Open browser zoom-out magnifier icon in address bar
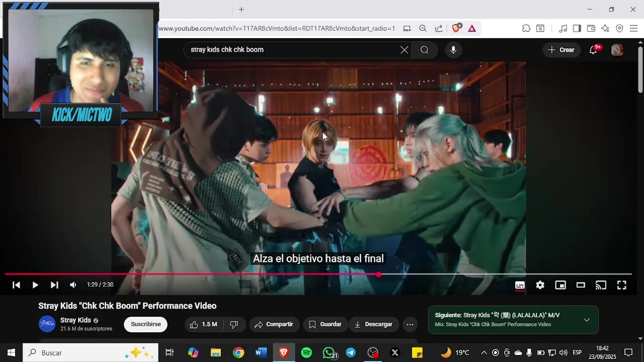This screenshot has height=362, width=644. point(423,29)
